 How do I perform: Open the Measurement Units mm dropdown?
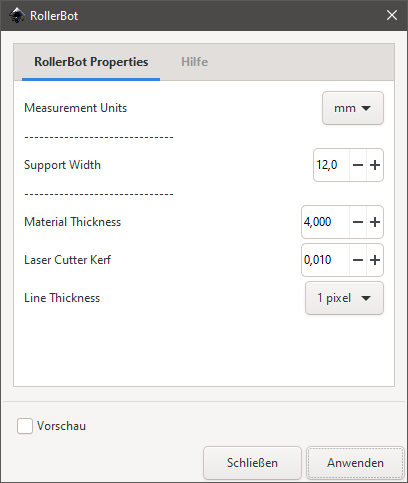pyautogui.click(x=353, y=108)
